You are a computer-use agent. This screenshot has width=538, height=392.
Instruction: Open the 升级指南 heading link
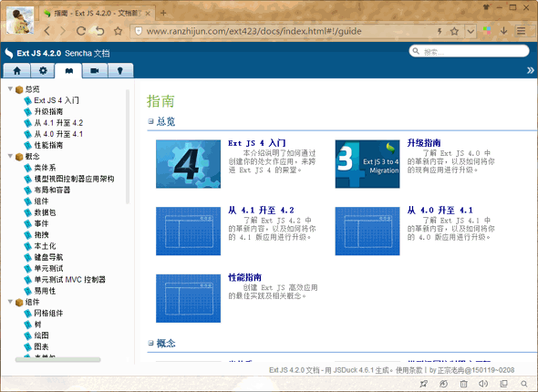pos(424,143)
